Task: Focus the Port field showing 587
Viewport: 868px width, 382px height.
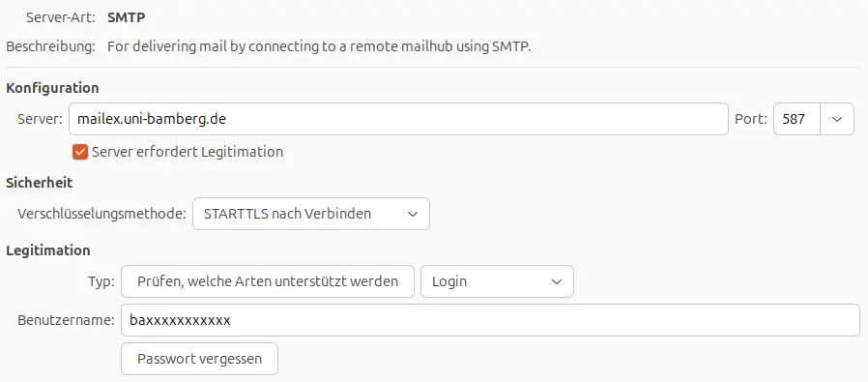Action: pos(796,119)
